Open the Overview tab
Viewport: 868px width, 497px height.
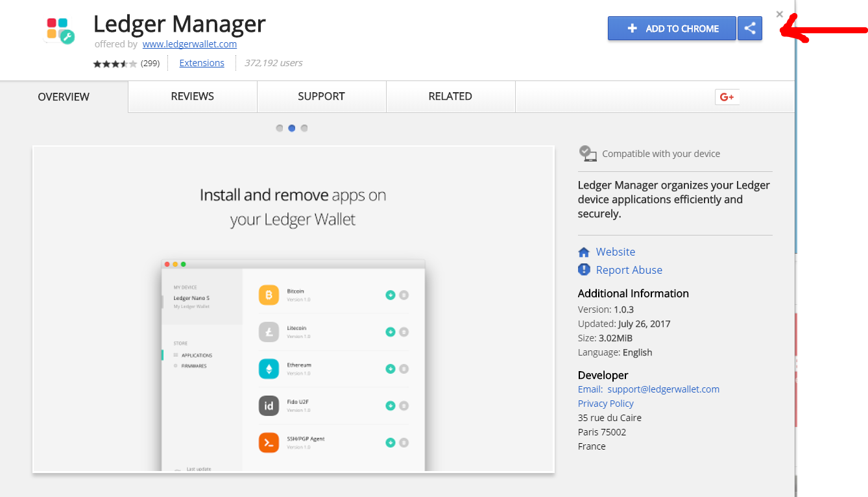pyautogui.click(x=64, y=97)
